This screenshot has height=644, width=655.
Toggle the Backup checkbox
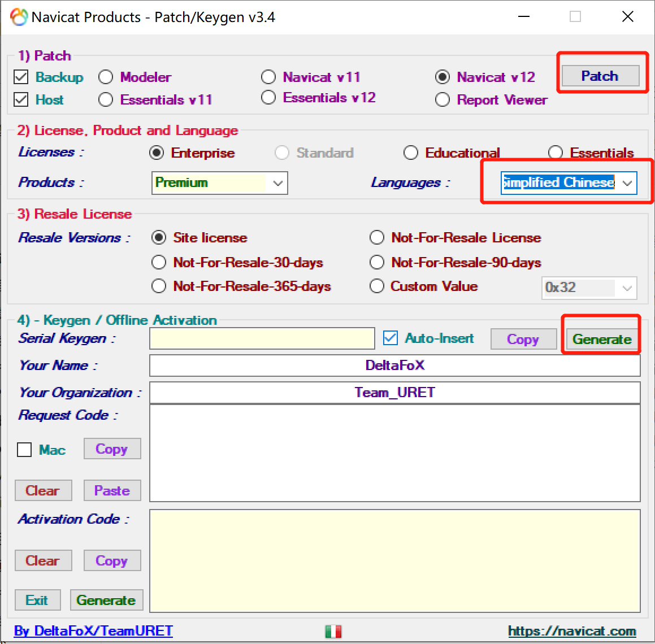click(x=21, y=77)
